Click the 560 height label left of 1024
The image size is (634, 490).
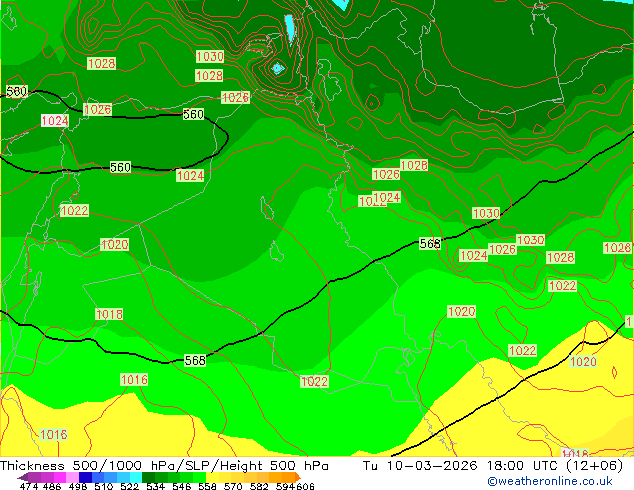pos(120,167)
